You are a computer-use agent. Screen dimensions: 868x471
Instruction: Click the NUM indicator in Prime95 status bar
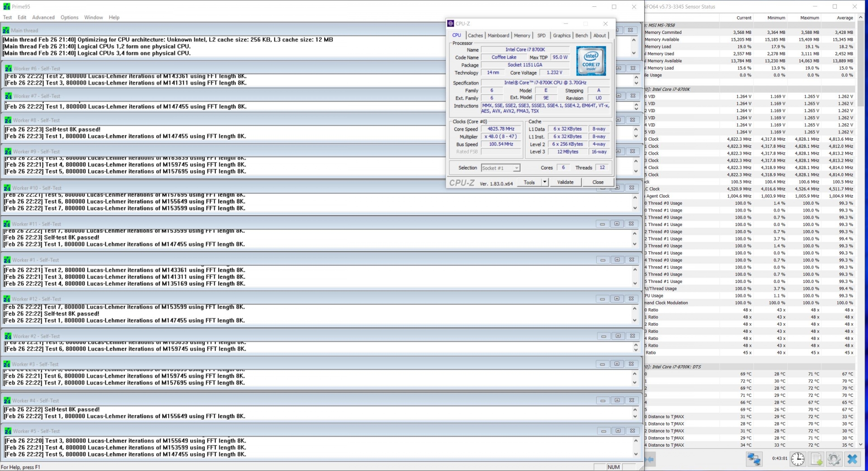(613, 467)
